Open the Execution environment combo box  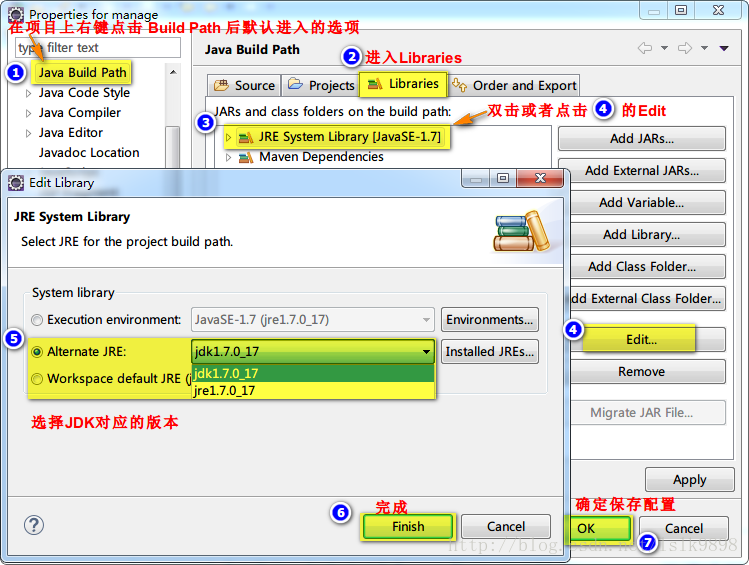[313, 320]
